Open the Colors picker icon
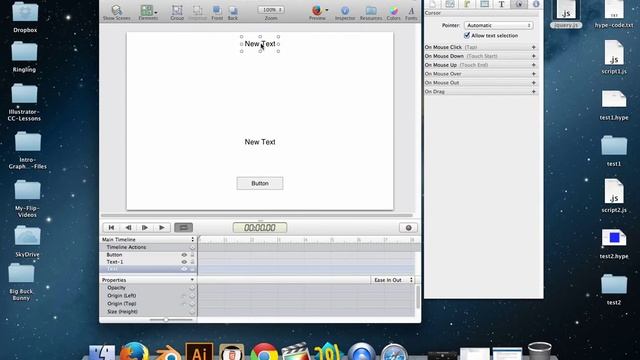The image size is (640, 360). [393, 12]
